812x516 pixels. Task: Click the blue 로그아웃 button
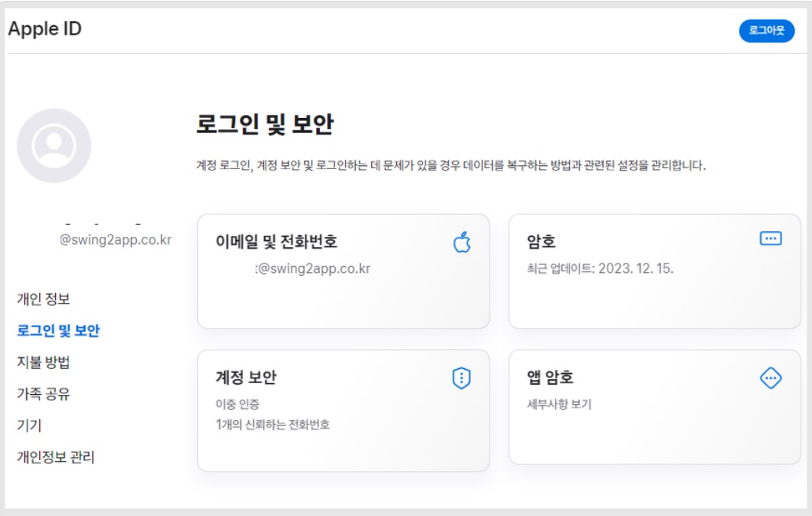tap(766, 31)
